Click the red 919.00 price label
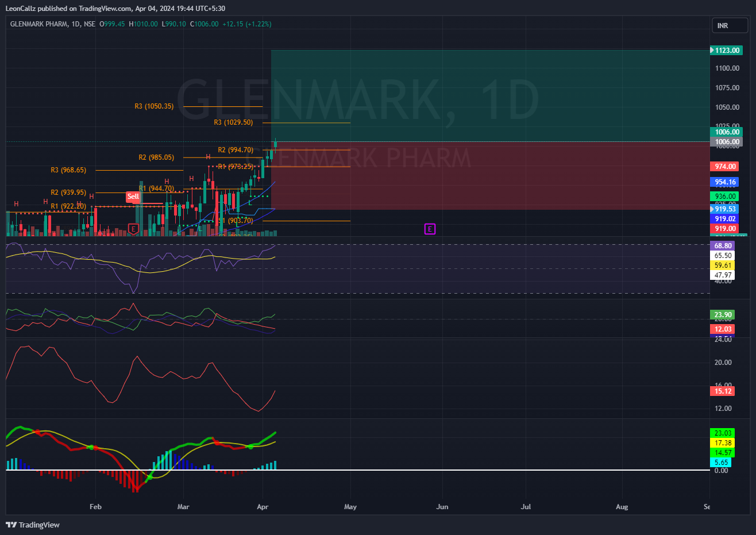The image size is (756, 535). pos(724,229)
